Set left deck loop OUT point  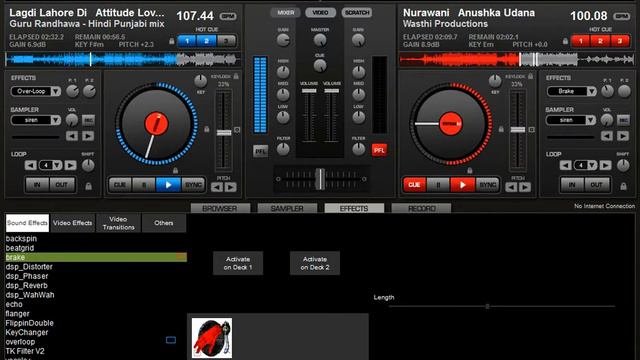click(62, 185)
